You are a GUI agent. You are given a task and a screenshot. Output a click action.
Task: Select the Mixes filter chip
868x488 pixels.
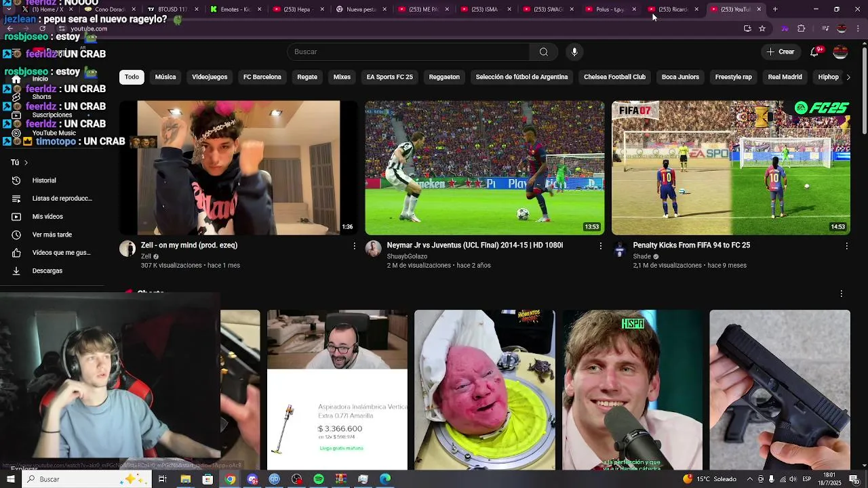pyautogui.click(x=342, y=77)
